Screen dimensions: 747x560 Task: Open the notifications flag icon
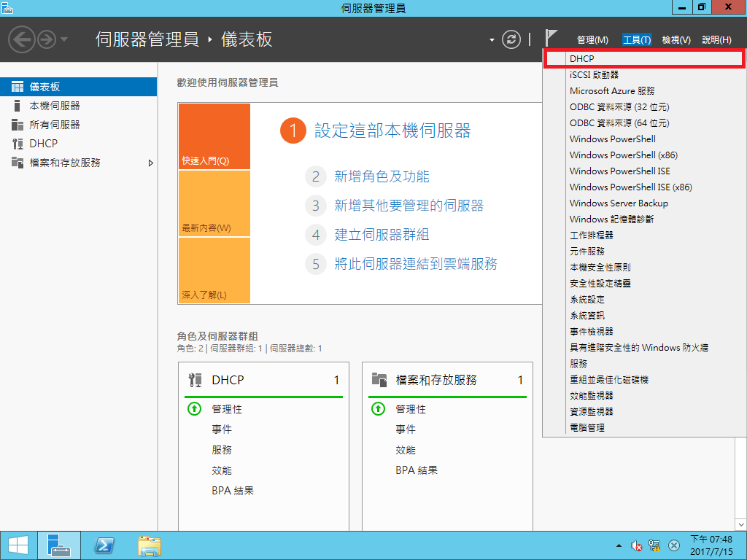(551, 38)
